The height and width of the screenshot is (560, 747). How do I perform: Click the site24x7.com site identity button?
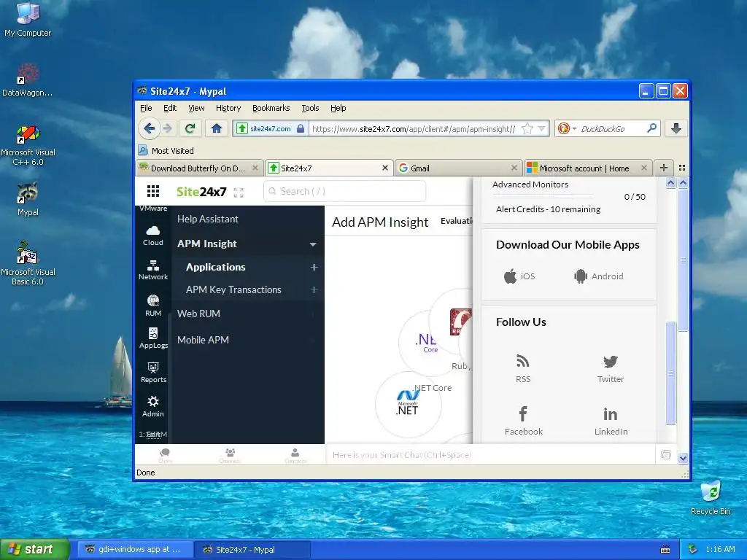270,128
